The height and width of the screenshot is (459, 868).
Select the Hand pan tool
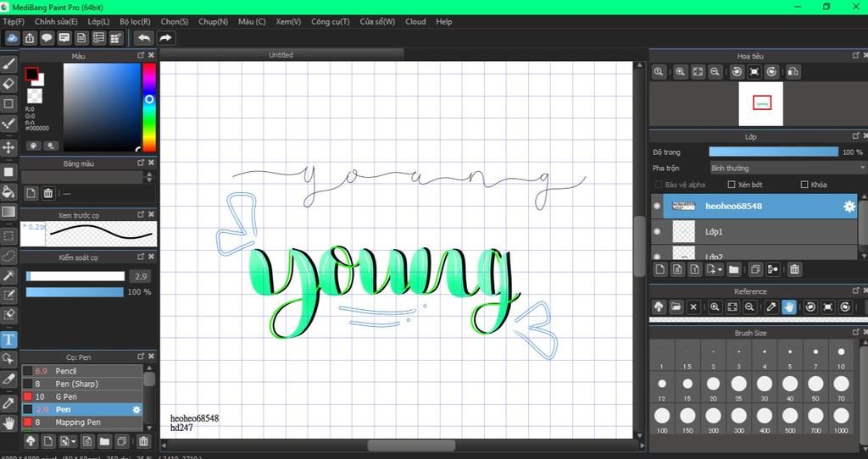(8, 423)
